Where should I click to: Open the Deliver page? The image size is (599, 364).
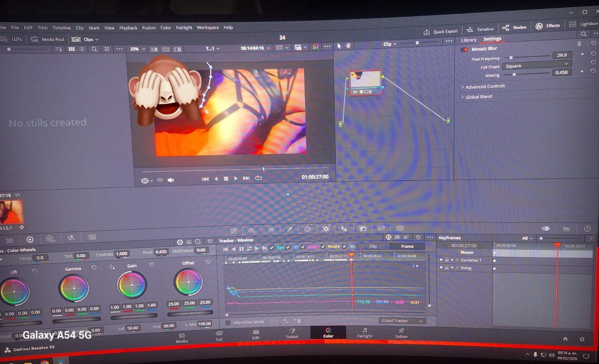[x=401, y=333]
